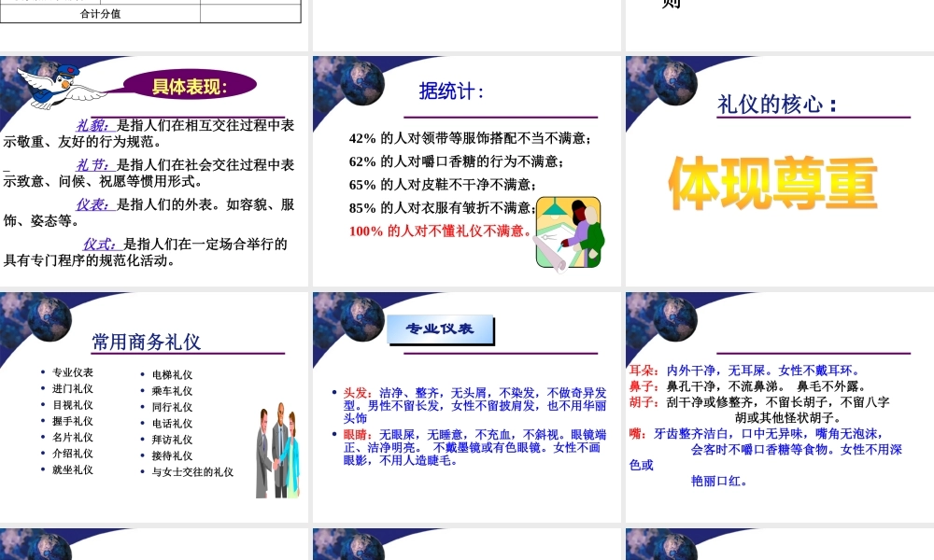934x560 pixels.
Task: Click the business people shaking hands clipart
Action: click(x=278, y=451)
